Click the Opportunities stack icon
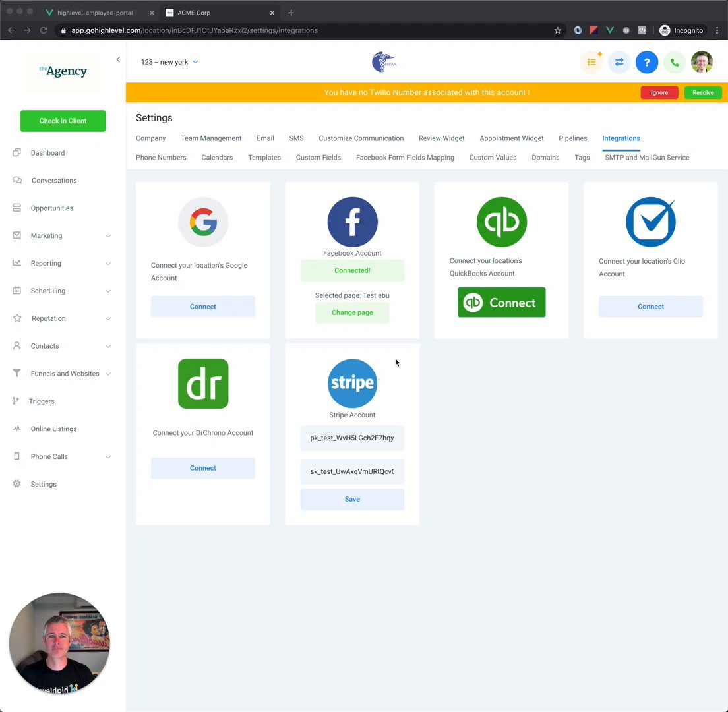728x712 pixels. (16, 208)
